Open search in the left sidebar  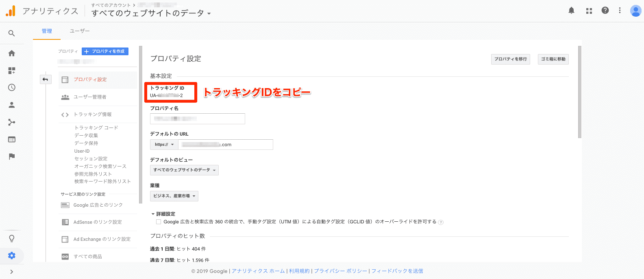[12, 33]
